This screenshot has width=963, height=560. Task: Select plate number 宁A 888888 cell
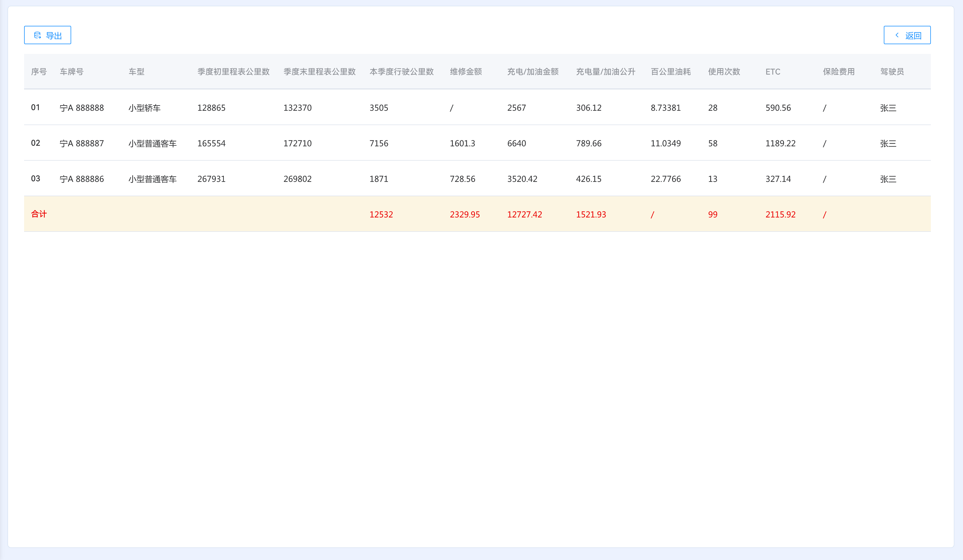[x=82, y=108]
